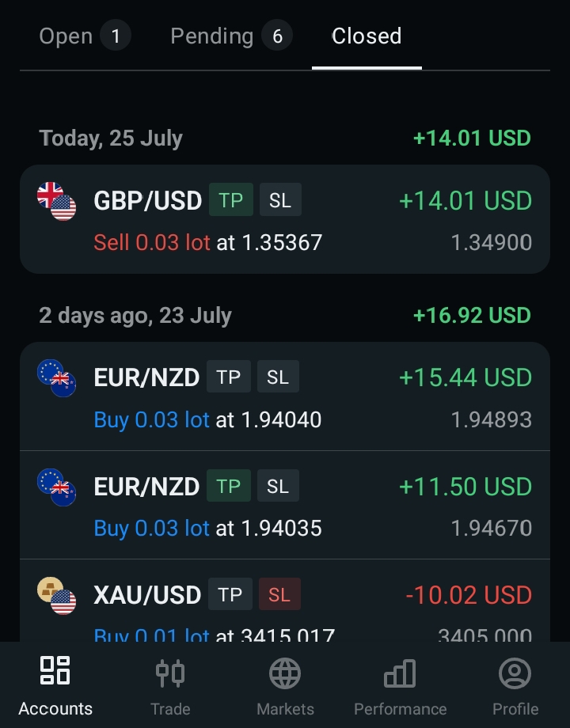The width and height of the screenshot is (570, 728).
Task: Open the Profile person icon
Action: click(x=515, y=673)
